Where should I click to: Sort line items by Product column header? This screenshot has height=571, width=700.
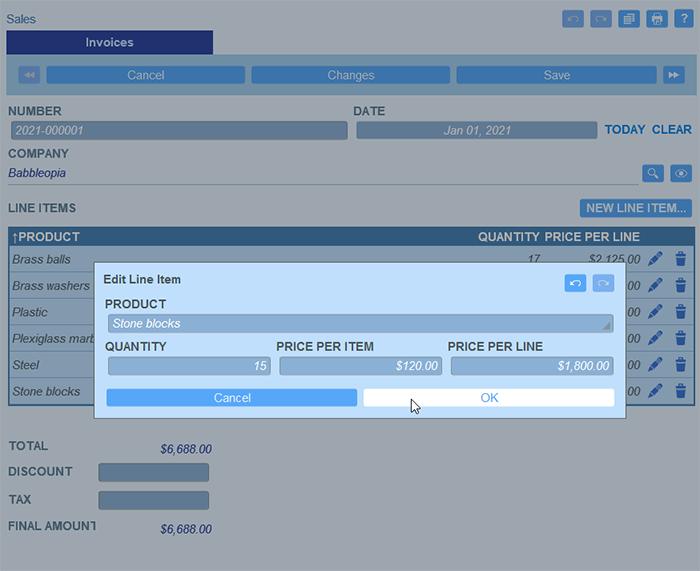pos(50,237)
